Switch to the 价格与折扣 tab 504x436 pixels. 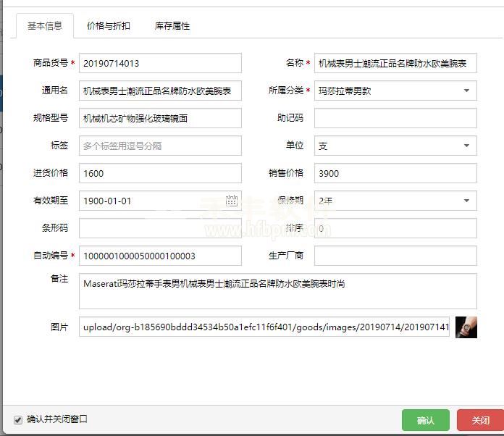[x=109, y=26]
